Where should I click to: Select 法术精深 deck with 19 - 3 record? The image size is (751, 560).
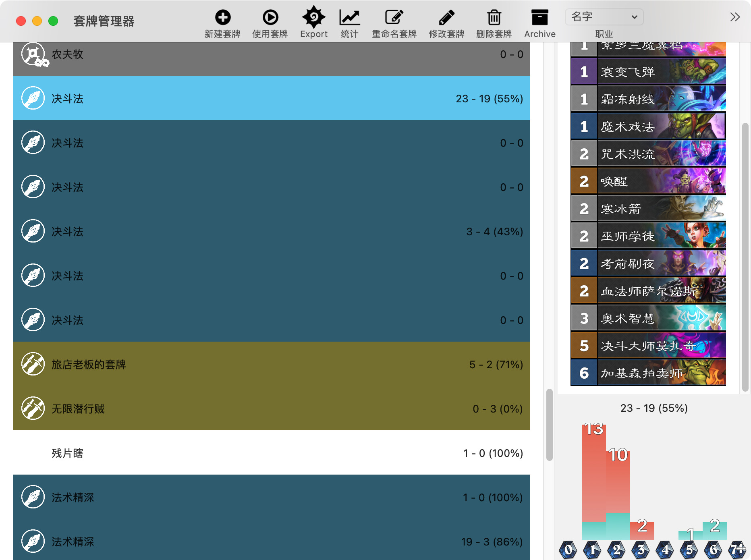(x=271, y=541)
